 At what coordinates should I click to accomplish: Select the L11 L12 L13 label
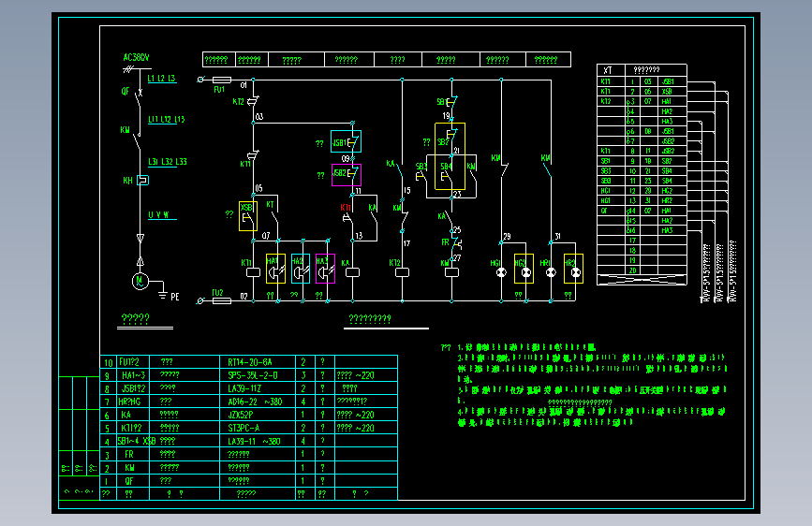166,120
